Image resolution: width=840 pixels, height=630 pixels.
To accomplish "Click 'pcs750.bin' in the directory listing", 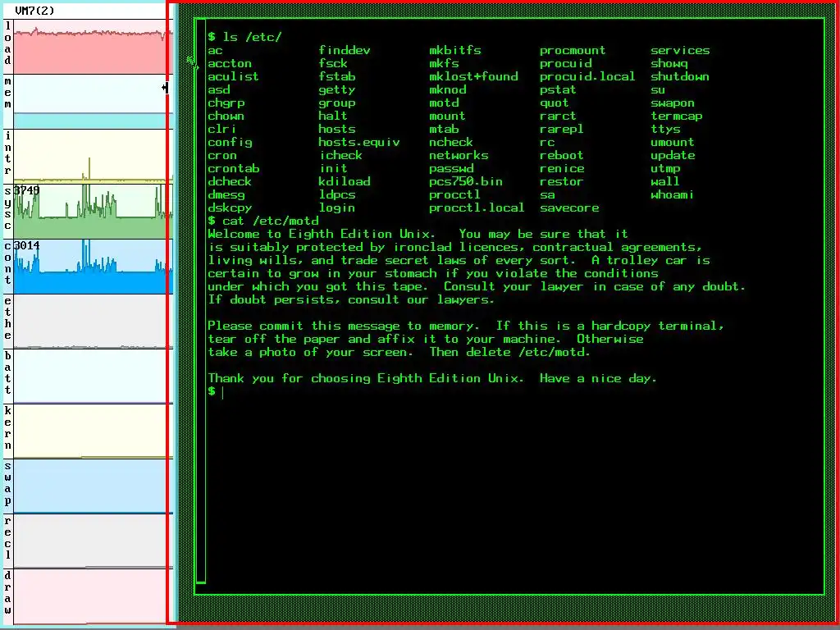I will [466, 181].
